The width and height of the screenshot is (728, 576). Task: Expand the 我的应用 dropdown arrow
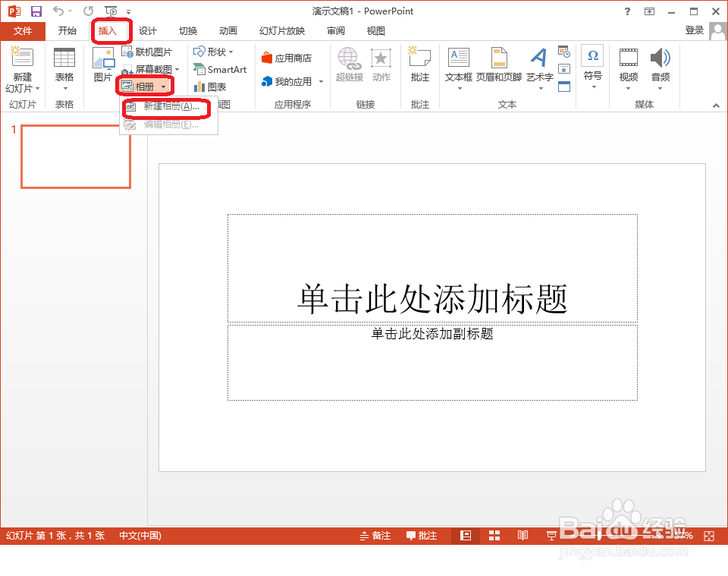point(321,82)
